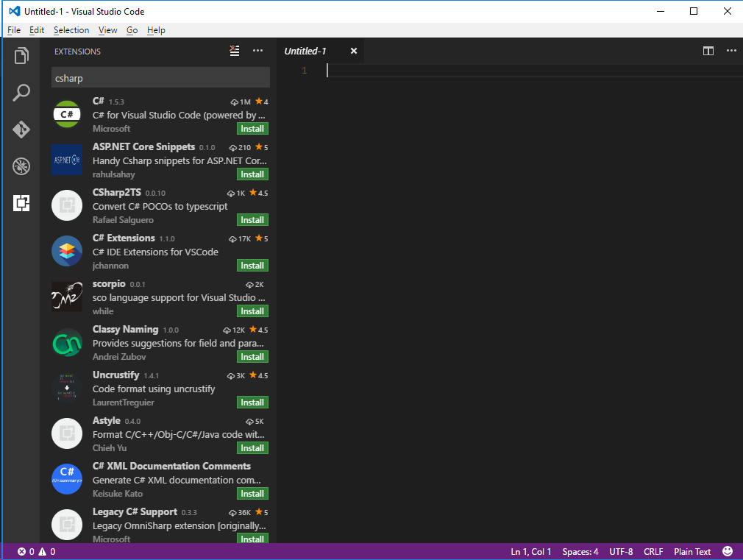Click publisher name 'Keisuke Kato'
This screenshot has height=560, width=743.
pyautogui.click(x=118, y=494)
